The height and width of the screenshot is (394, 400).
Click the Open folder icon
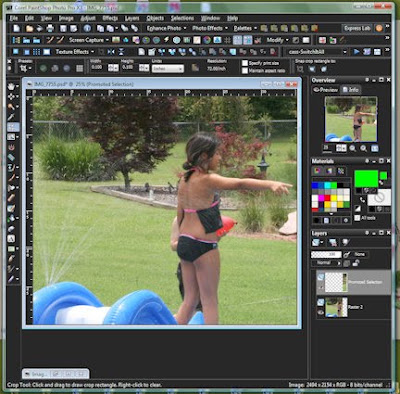29,28
